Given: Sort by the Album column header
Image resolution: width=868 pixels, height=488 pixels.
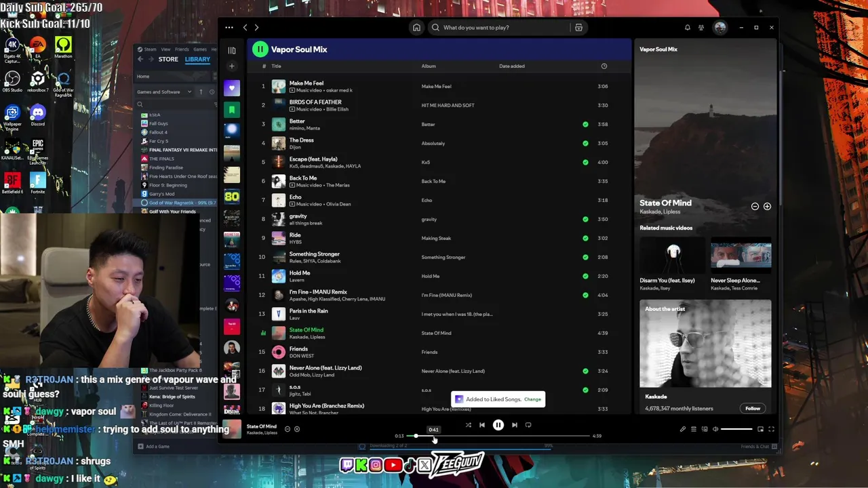Looking at the screenshot, I should 429,66.
